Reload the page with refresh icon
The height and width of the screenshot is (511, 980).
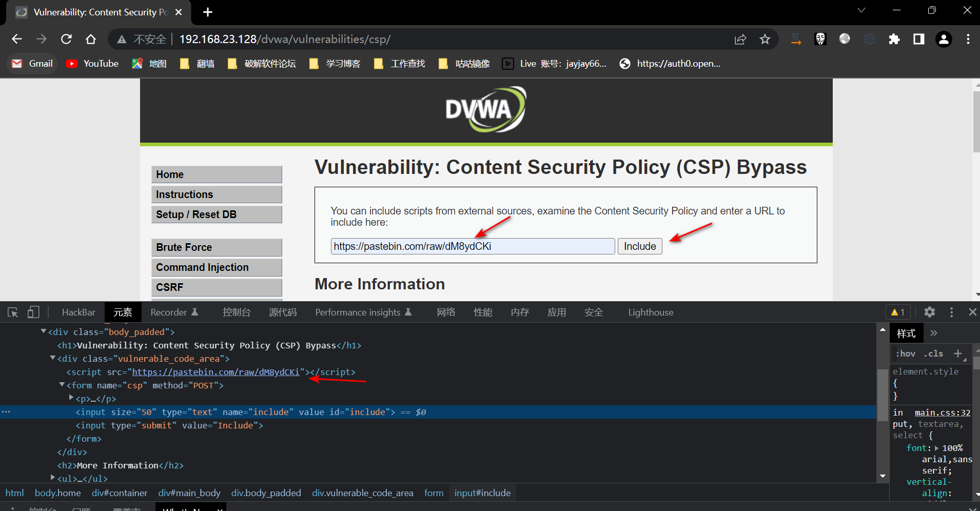(66, 40)
